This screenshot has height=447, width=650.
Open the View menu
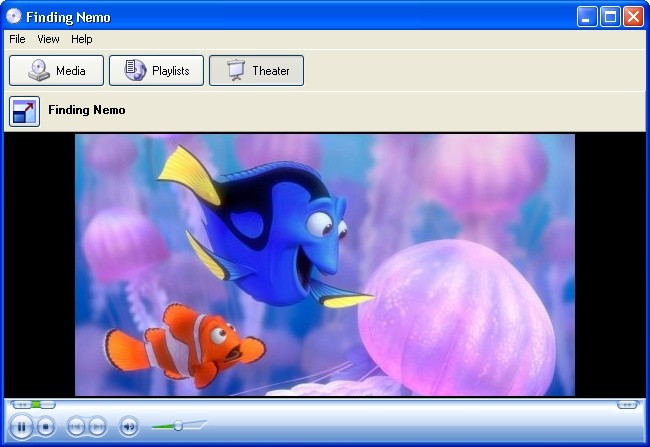pos(48,39)
